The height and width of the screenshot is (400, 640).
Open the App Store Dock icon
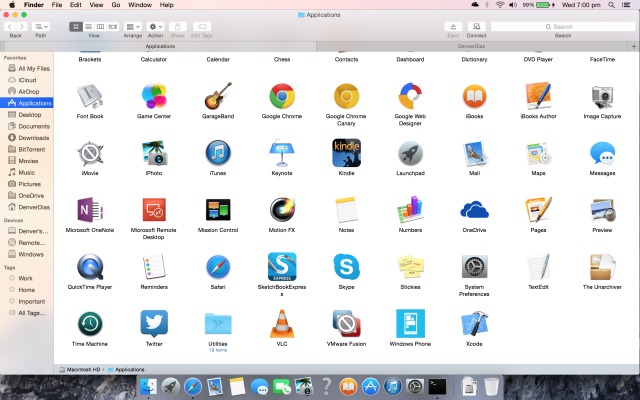(371, 386)
